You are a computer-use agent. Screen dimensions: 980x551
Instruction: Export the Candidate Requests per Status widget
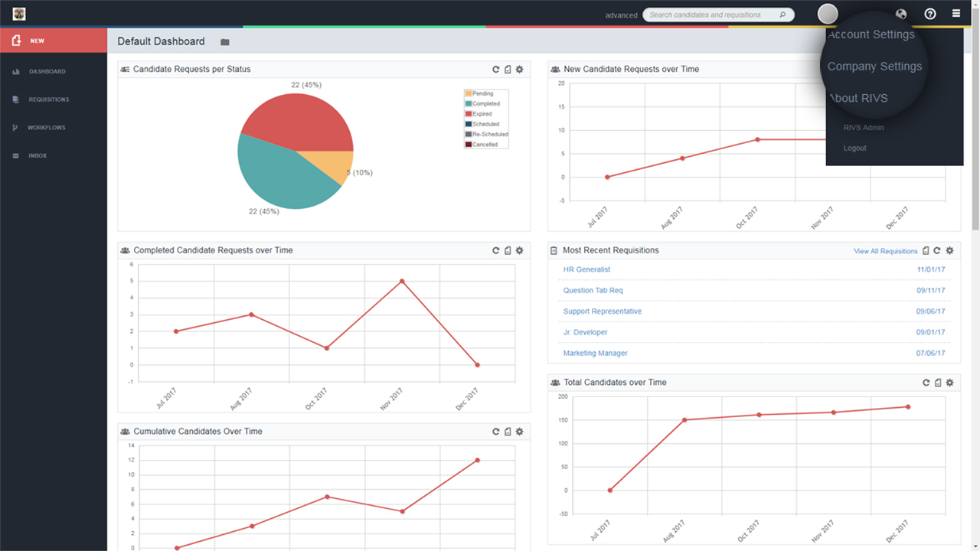click(508, 70)
